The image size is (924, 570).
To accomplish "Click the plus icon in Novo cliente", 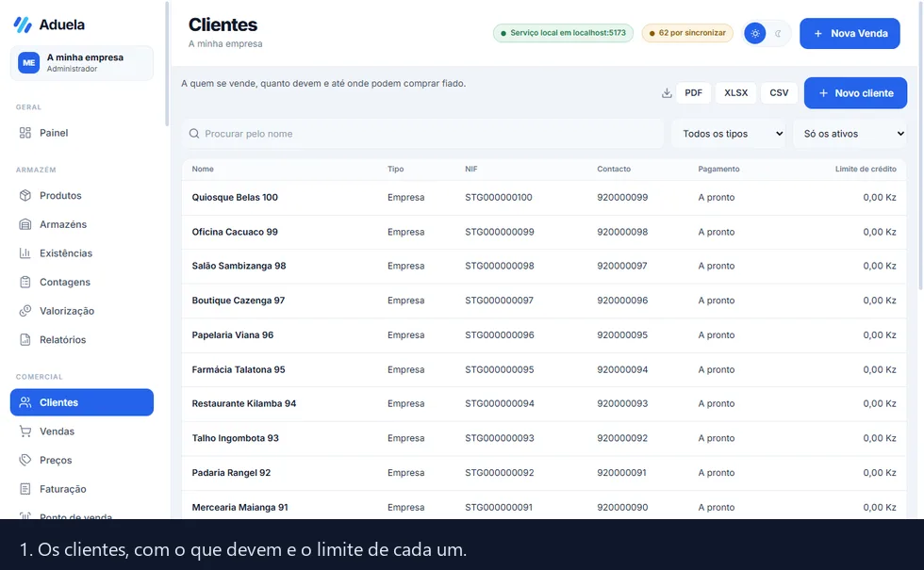I will click(823, 93).
